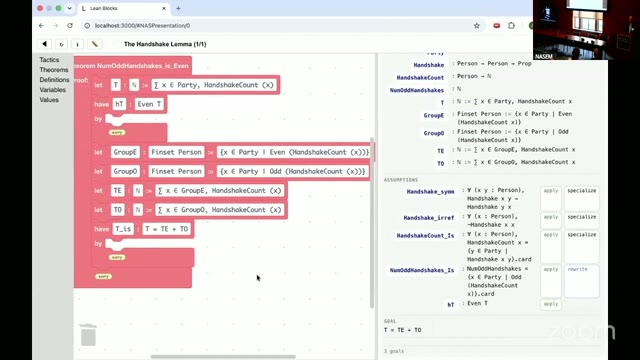Close the Lean Blocks tab

tap(164, 8)
